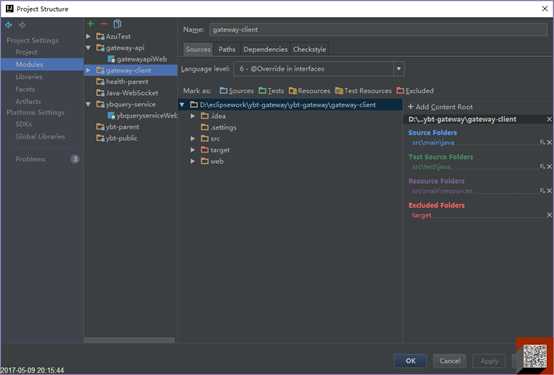The image size is (554, 375).
Task: Select the src\main\java source folder entry
Action: [x=433, y=143]
